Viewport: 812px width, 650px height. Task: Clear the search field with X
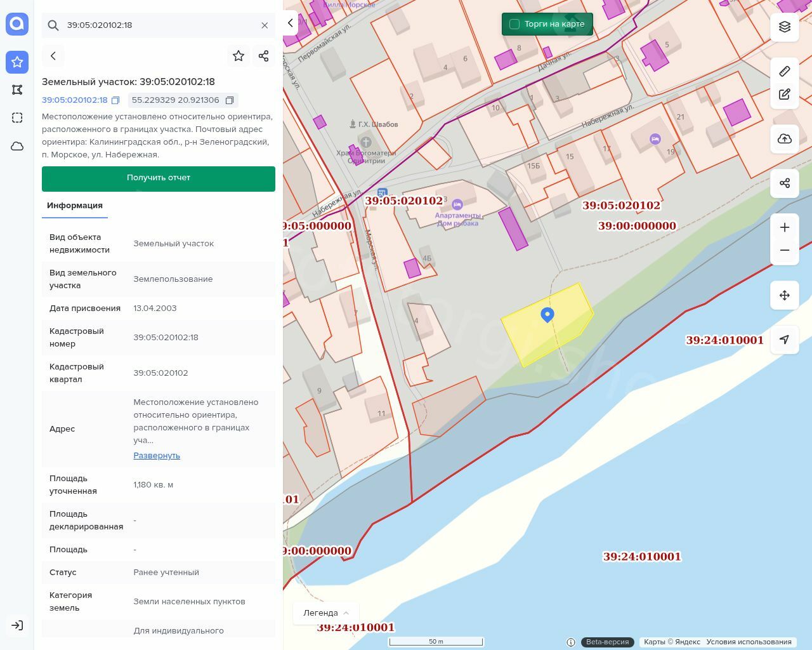265,25
